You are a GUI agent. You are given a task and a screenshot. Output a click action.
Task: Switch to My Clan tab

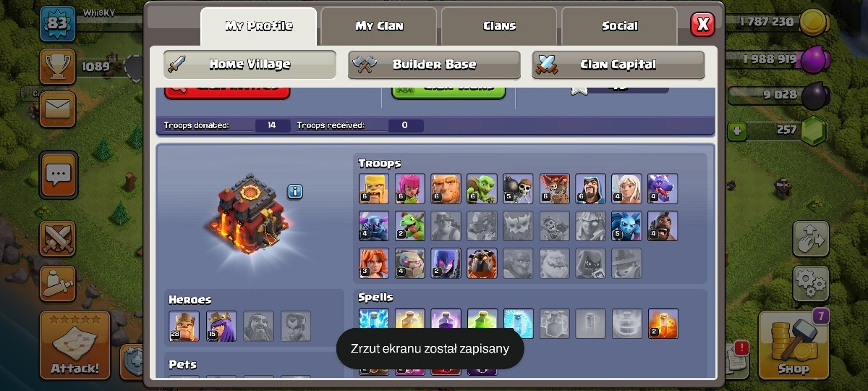(379, 26)
